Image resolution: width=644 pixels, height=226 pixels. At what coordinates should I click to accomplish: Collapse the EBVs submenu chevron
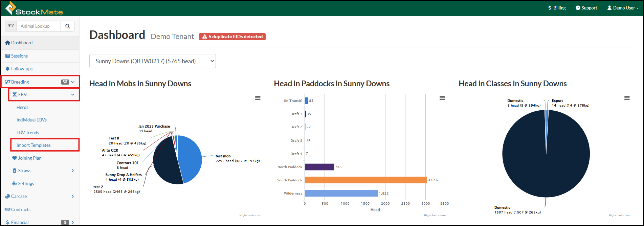[72, 95]
